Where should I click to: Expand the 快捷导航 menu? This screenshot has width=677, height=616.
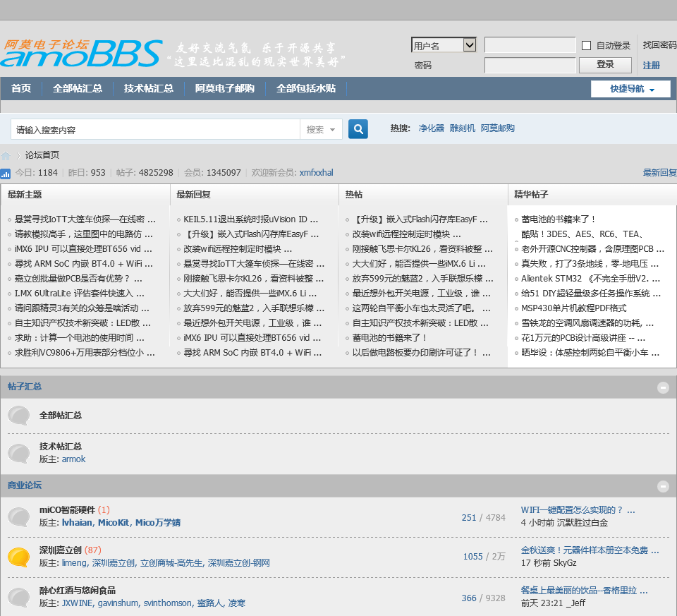630,89
